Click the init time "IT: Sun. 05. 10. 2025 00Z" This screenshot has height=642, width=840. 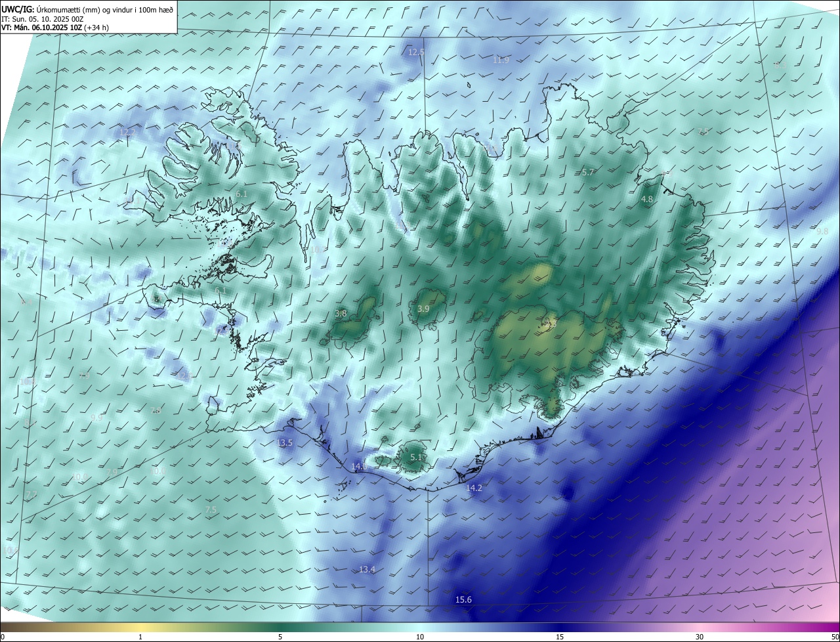(x=43, y=19)
